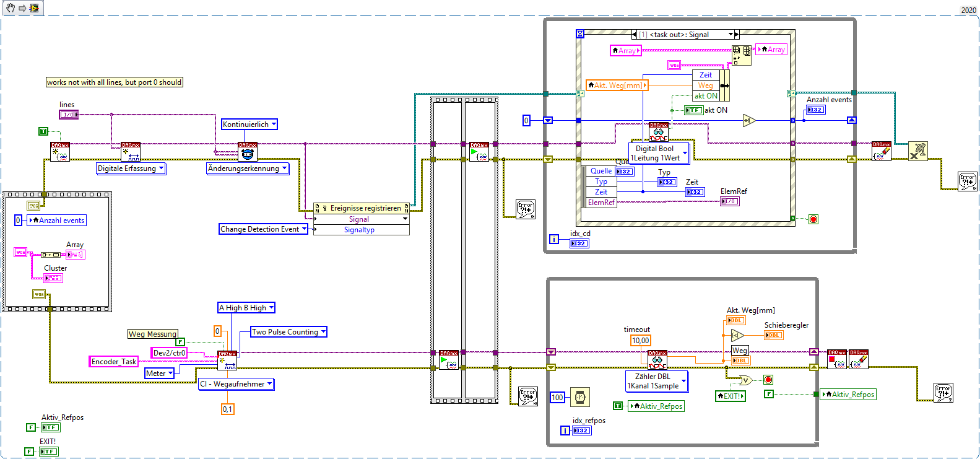Click the DAQmx Create Channel node near lines
The image size is (980, 459).
[x=60, y=152]
